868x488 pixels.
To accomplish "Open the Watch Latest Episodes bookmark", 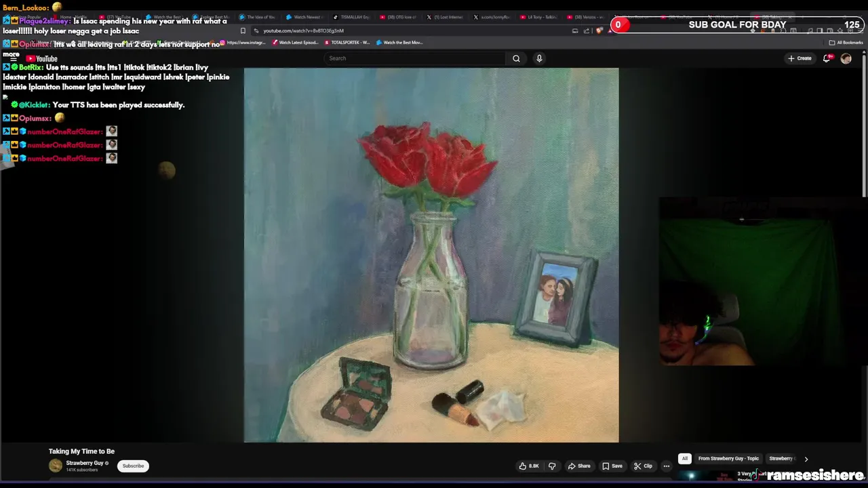I will pyautogui.click(x=295, y=43).
